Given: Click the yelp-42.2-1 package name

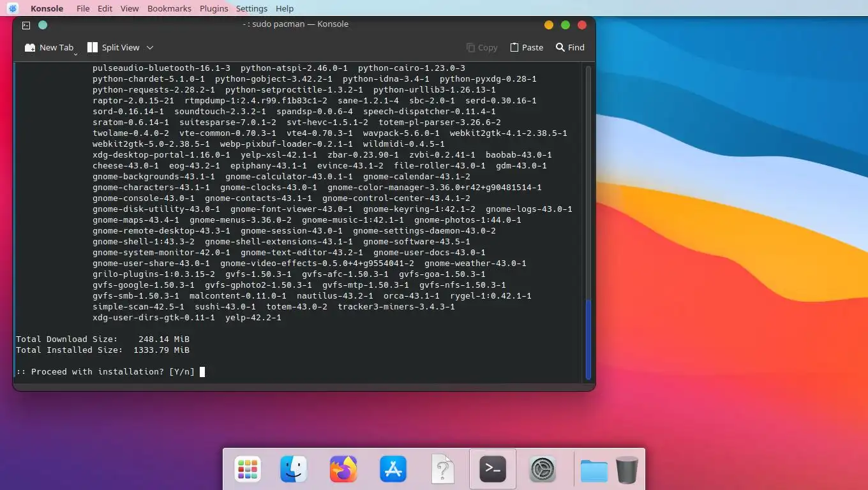Looking at the screenshot, I should (253, 317).
